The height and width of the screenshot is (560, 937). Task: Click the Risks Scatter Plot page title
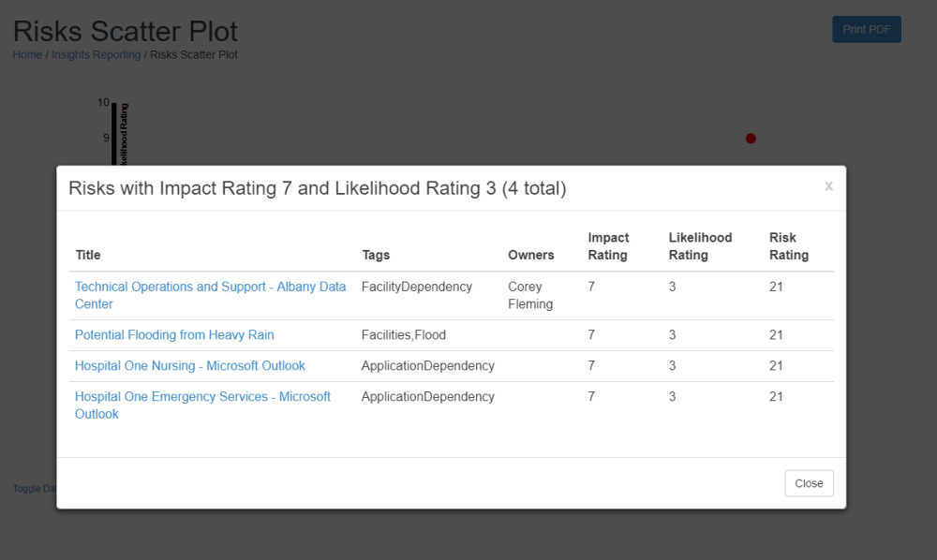click(125, 31)
